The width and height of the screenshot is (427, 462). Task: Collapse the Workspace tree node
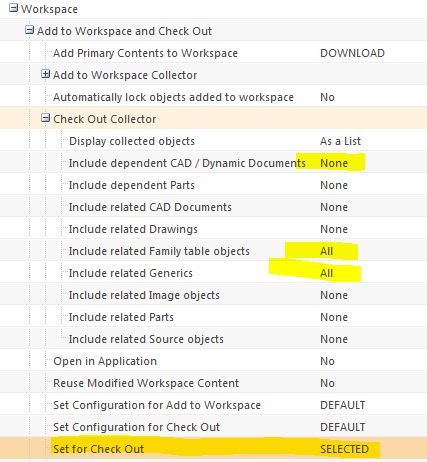click(13, 8)
